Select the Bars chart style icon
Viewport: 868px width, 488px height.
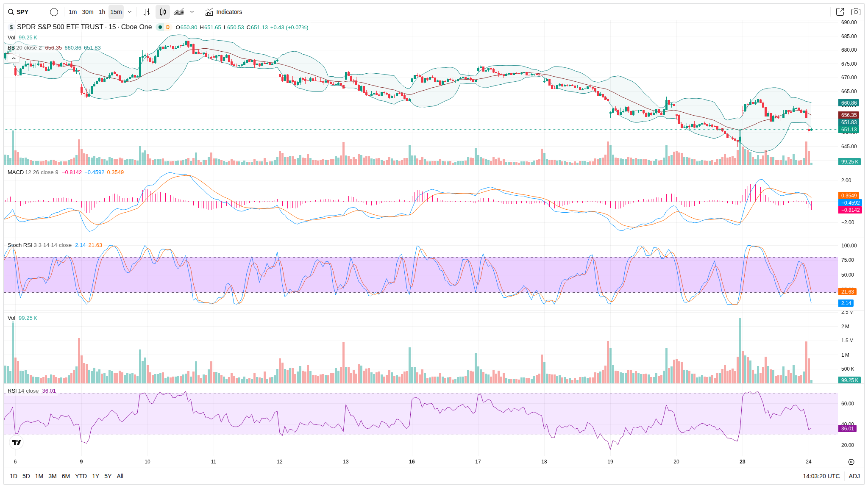[x=147, y=12]
